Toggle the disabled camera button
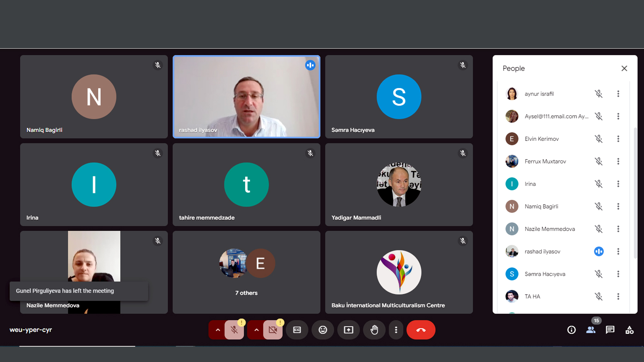Image resolution: width=644 pixels, height=362 pixels. click(x=273, y=330)
